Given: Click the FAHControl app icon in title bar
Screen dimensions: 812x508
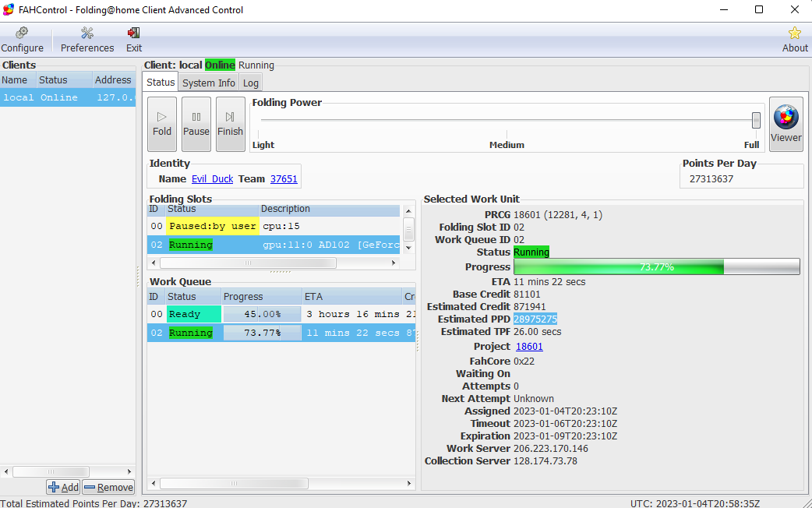Looking at the screenshot, I should (9, 10).
